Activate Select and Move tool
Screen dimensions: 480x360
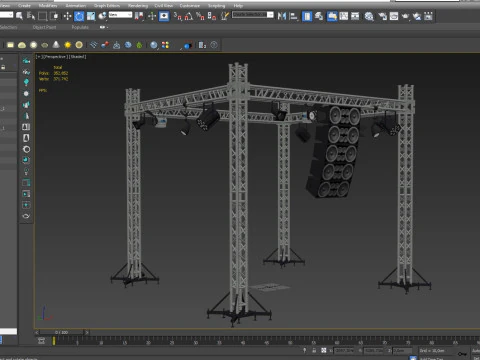[x=67, y=16]
